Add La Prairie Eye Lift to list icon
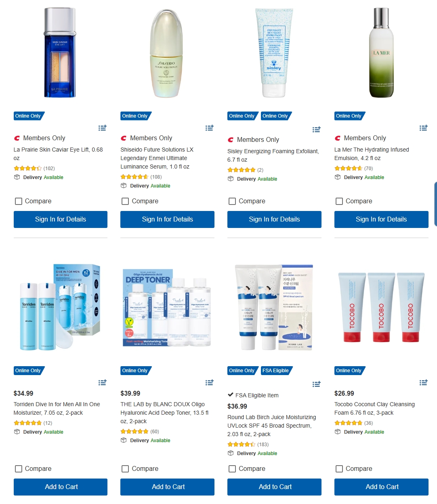 (x=103, y=128)
